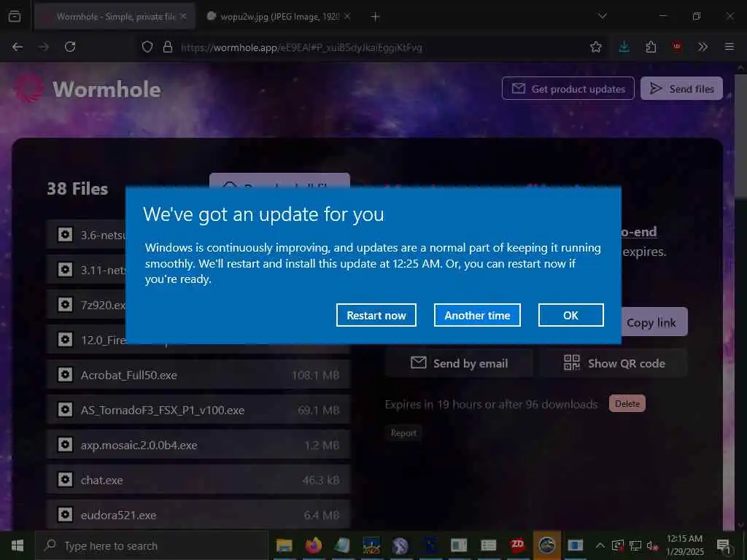Click the file icon next to 12.0_Fire file
Viewport: 747px width, 560px height.
(x=65, y=340)
